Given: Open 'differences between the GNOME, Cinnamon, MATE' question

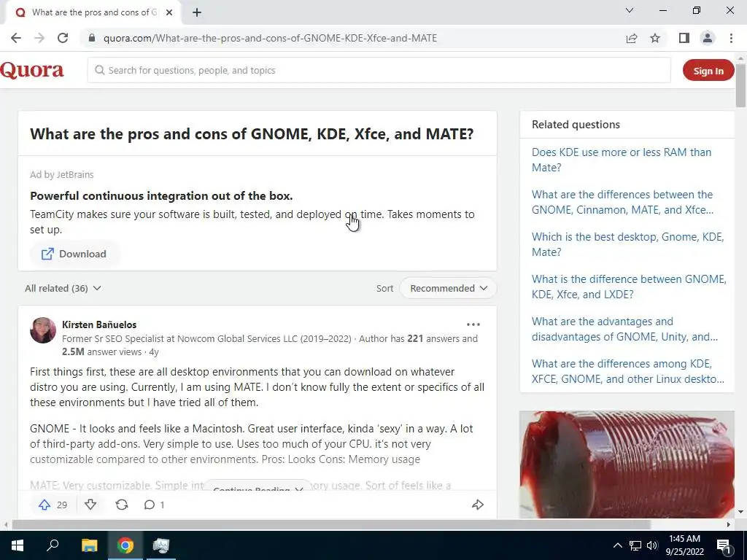Looking at the screenshot, I should [622, 203].
